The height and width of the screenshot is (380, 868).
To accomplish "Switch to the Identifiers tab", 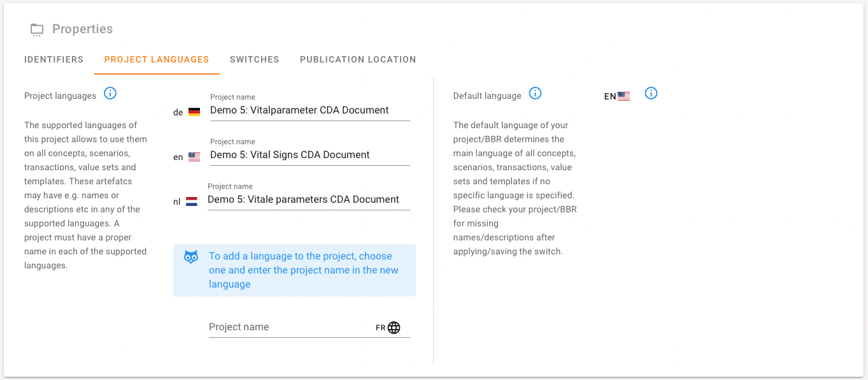I will pyautogui.click(x=54, y=59).
